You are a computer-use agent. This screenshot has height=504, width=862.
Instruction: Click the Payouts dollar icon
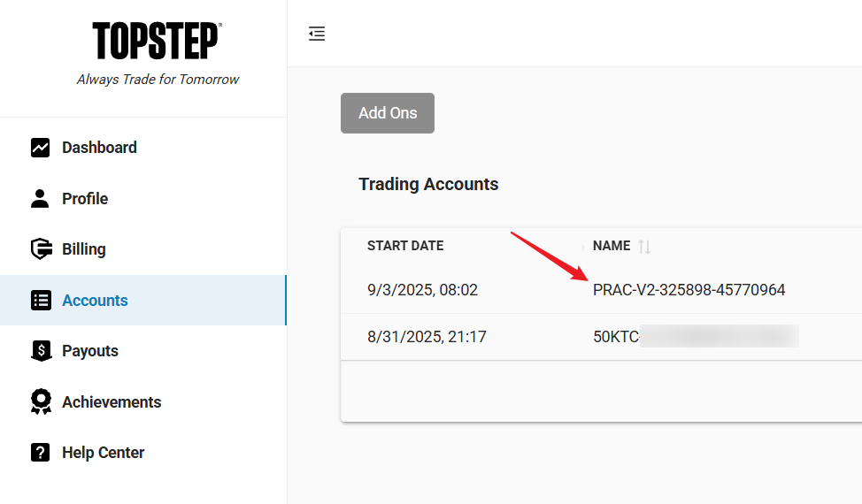pyautogui.click(x=41, y=351)
